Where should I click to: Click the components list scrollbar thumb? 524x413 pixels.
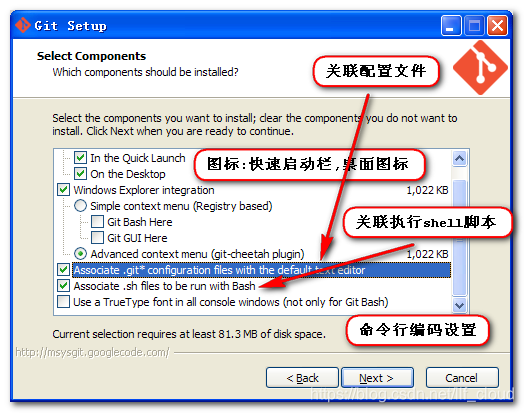pos(460,237)
